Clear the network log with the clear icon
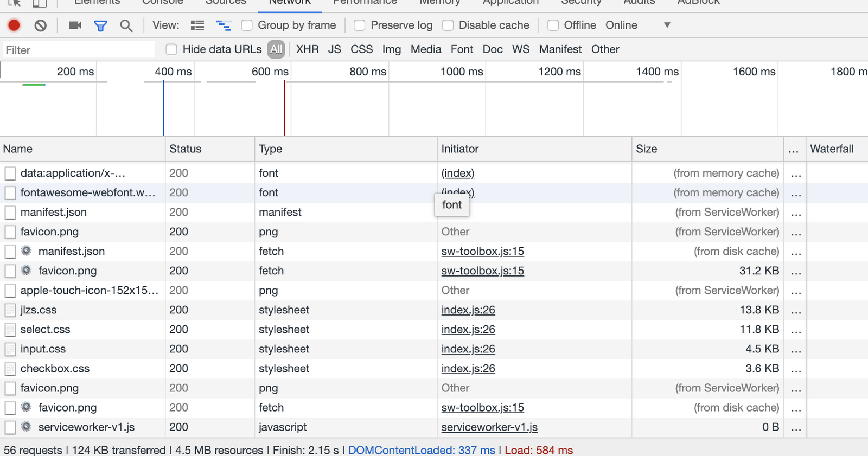The height and width of the screenshot is (456, 868). (x=41, y=25)
